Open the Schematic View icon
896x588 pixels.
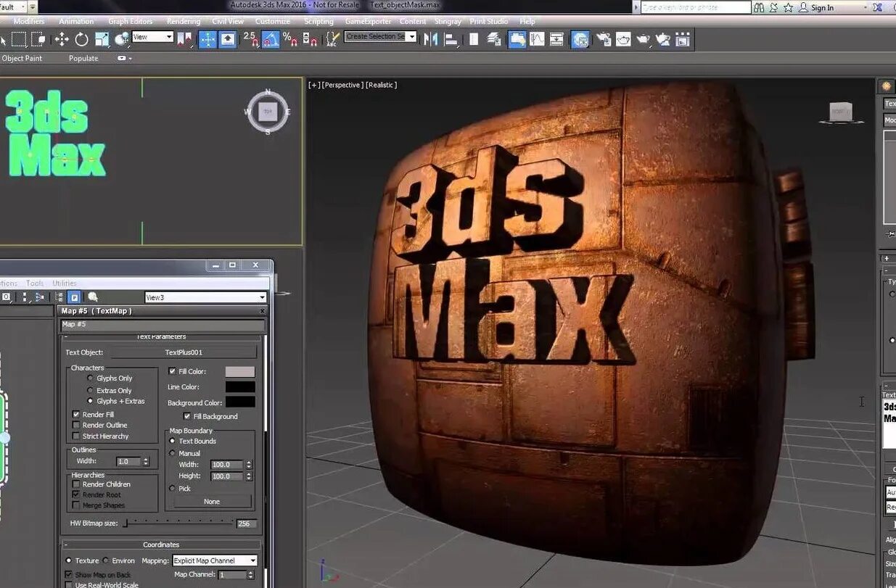(557, 39)
